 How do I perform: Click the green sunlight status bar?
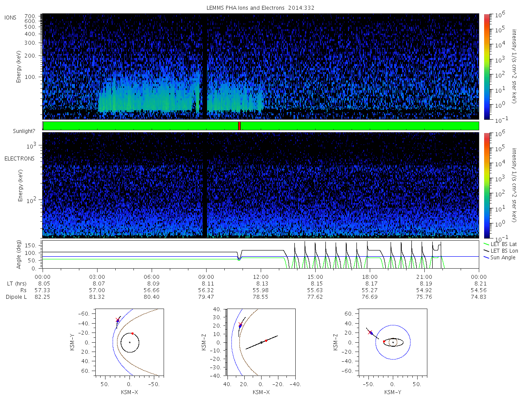click(x=261, y=126)
